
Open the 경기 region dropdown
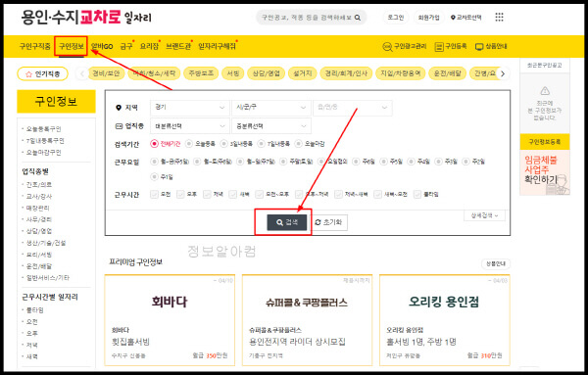coord(189,108)
